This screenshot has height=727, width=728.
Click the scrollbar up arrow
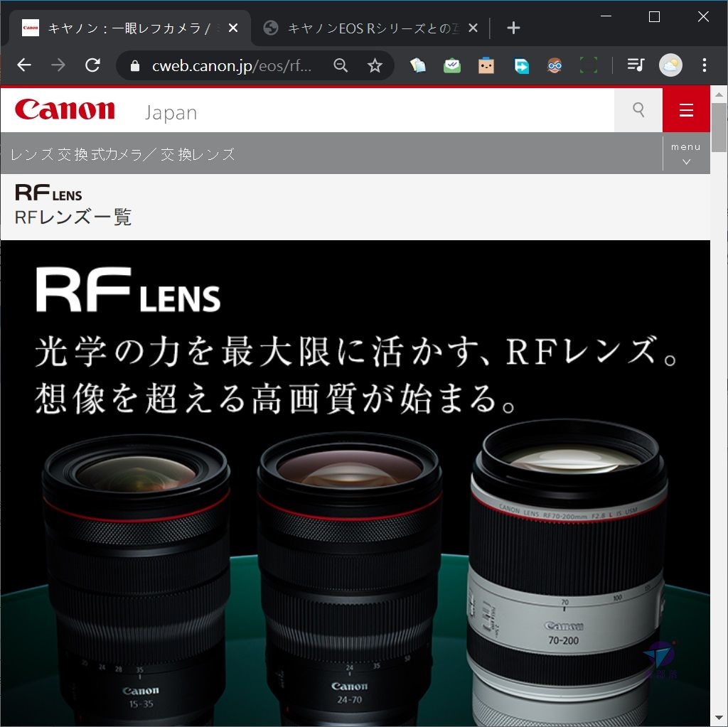coord(719,95)
